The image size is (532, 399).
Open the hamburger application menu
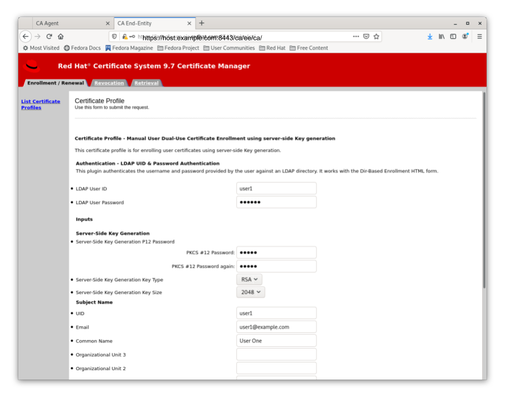(x=479, y=37)
